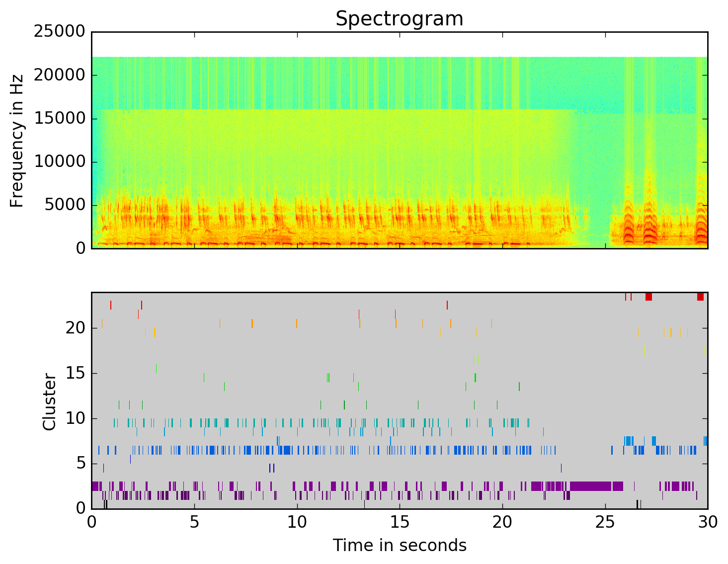Click the Cluster y-axis label
728x564 pixels.
coord(49,402)
